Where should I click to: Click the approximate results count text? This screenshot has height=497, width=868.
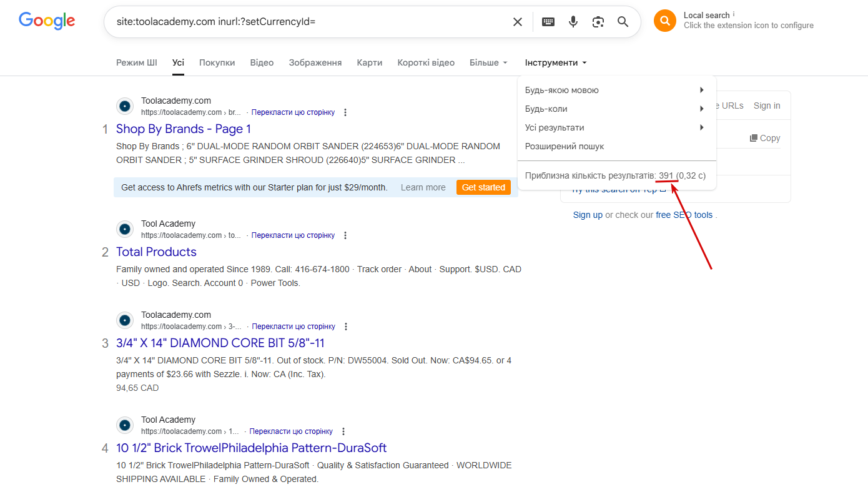(615, 175)
